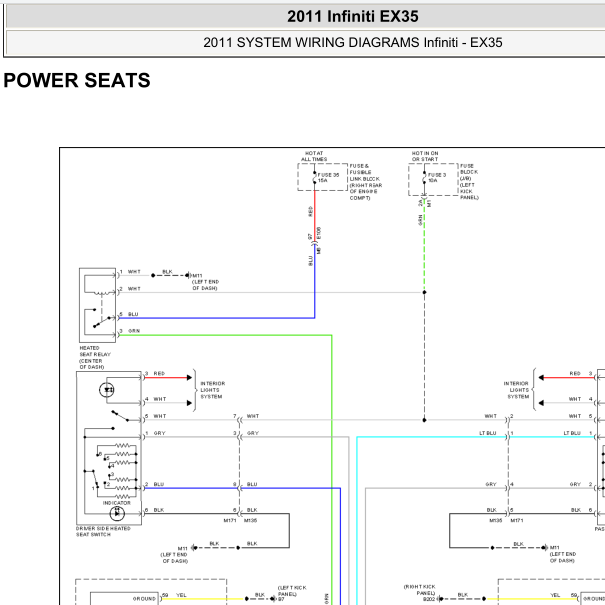
Task: Select the "1 GRY" pin on the driver switch
Action: 155,433
